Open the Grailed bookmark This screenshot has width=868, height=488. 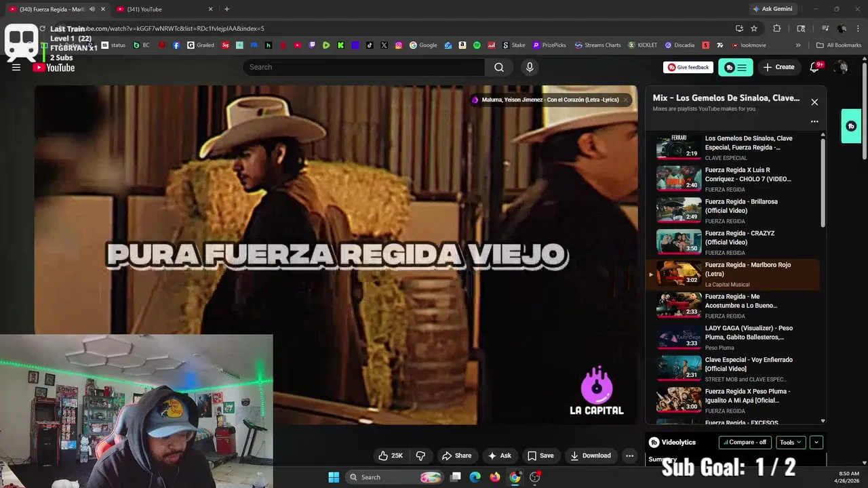click(x=201, y=45)
